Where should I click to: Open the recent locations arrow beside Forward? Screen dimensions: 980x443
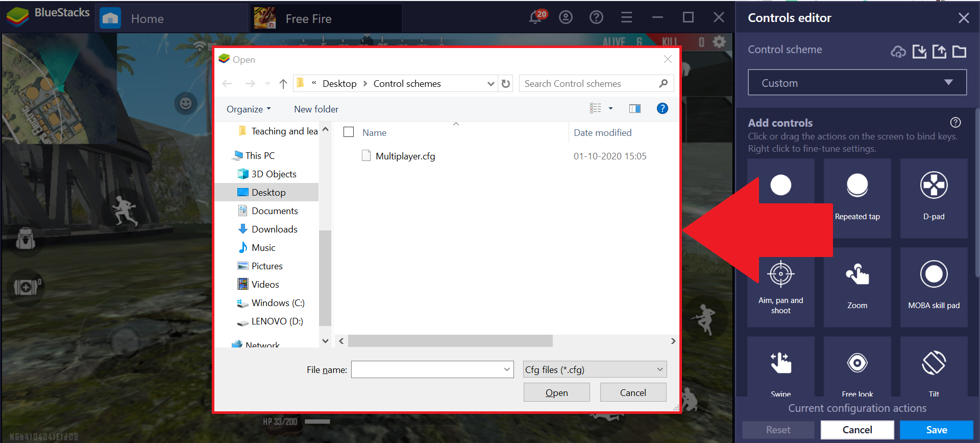tap(267, 83)
